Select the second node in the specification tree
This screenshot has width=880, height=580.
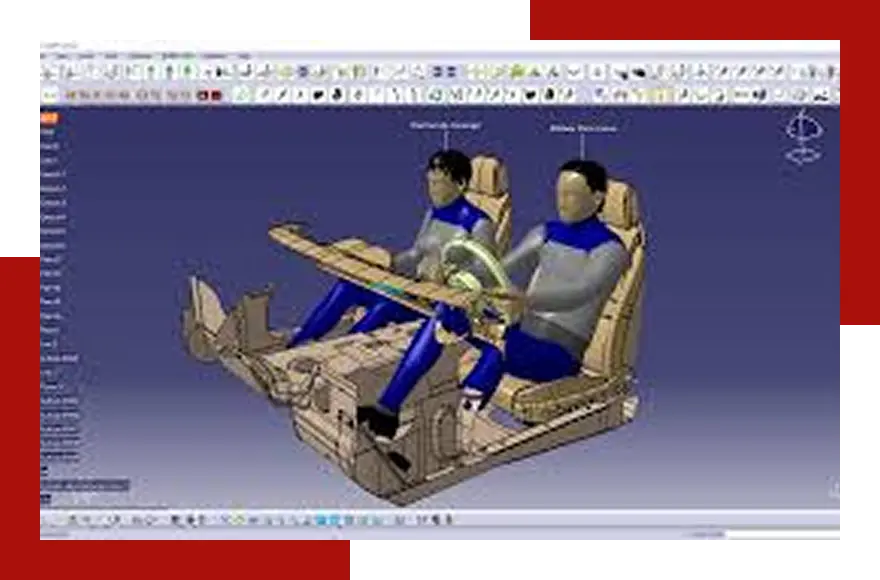click(x=48, y=132)
